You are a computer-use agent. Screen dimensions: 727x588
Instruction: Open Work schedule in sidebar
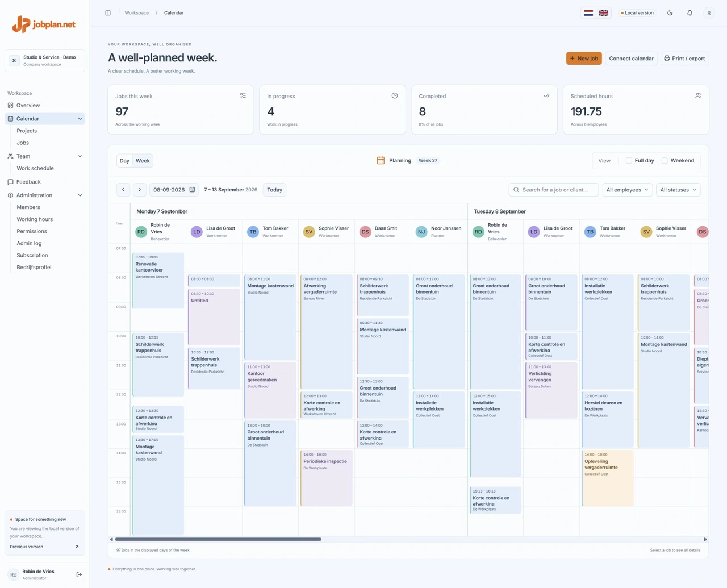coord(35,168)
